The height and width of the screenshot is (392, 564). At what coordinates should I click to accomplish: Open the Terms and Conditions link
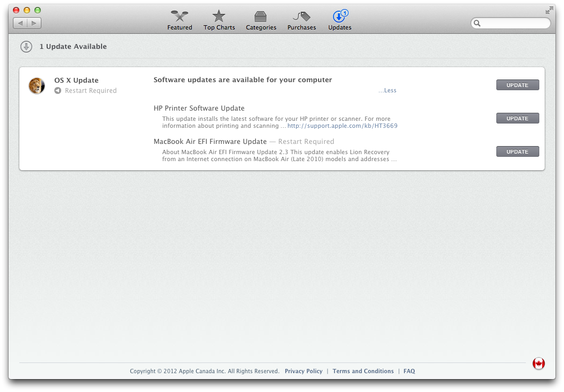[x=363, y=371]
